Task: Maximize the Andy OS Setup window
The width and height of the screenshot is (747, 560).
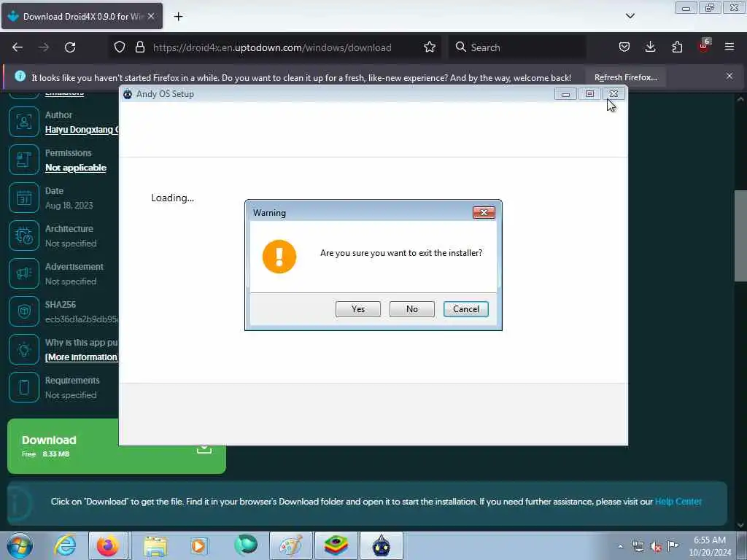Action: (x=589, y=94)
